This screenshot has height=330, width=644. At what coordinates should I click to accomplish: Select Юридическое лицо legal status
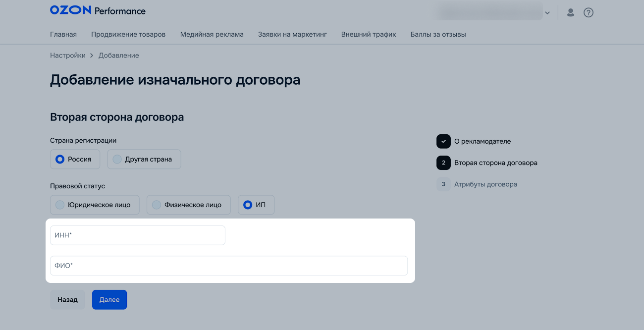(95, 205)
